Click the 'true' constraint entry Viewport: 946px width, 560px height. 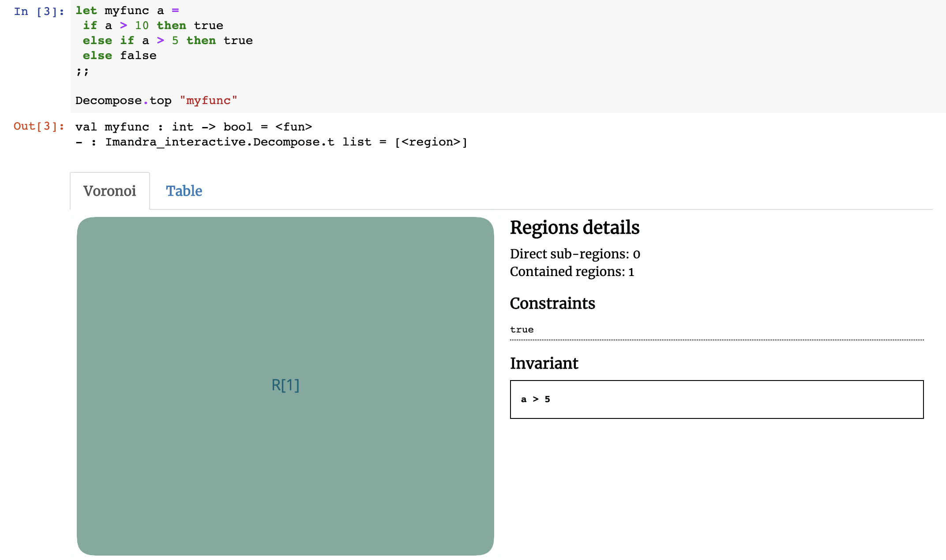[x=522, y=330]
